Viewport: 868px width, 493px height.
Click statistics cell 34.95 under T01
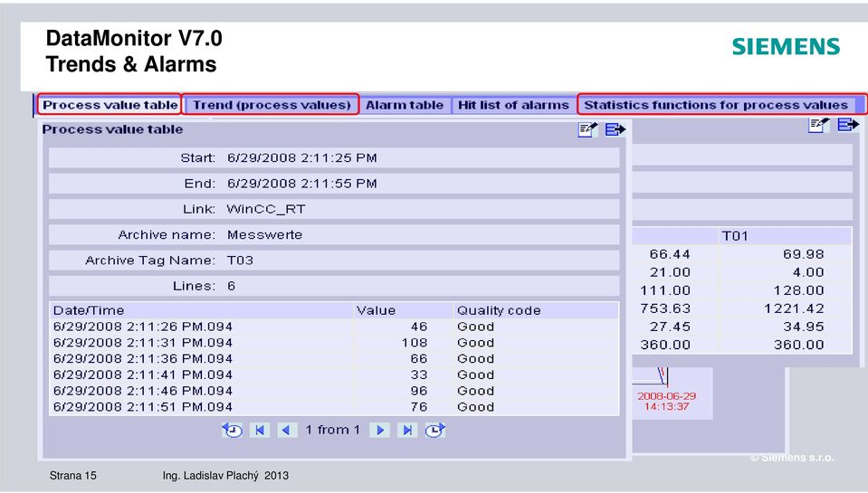(803, 327)
